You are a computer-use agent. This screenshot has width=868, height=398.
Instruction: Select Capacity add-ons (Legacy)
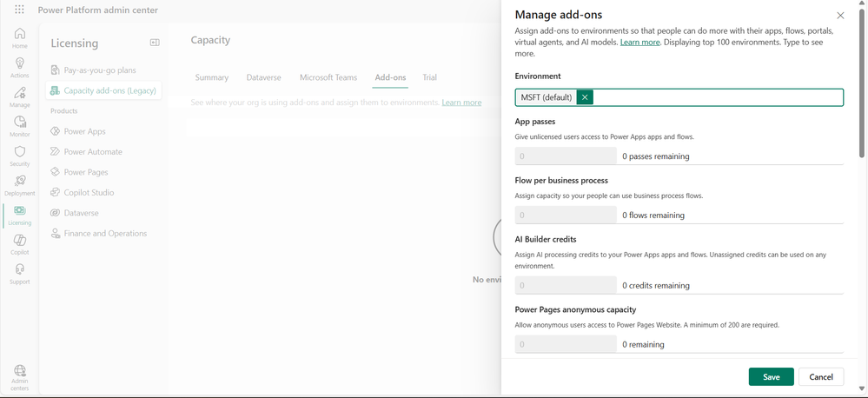click(103, 90)
